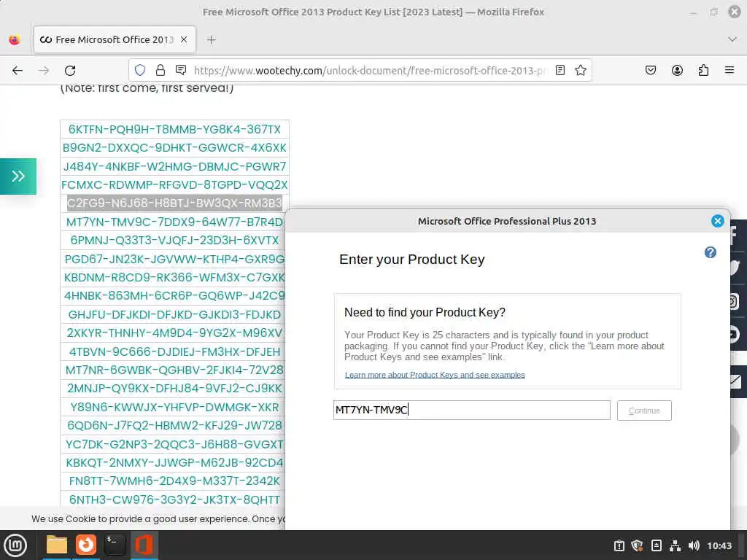Click the 10:43 clock
This screenshot has width=747, height=560.
[719, 545]
